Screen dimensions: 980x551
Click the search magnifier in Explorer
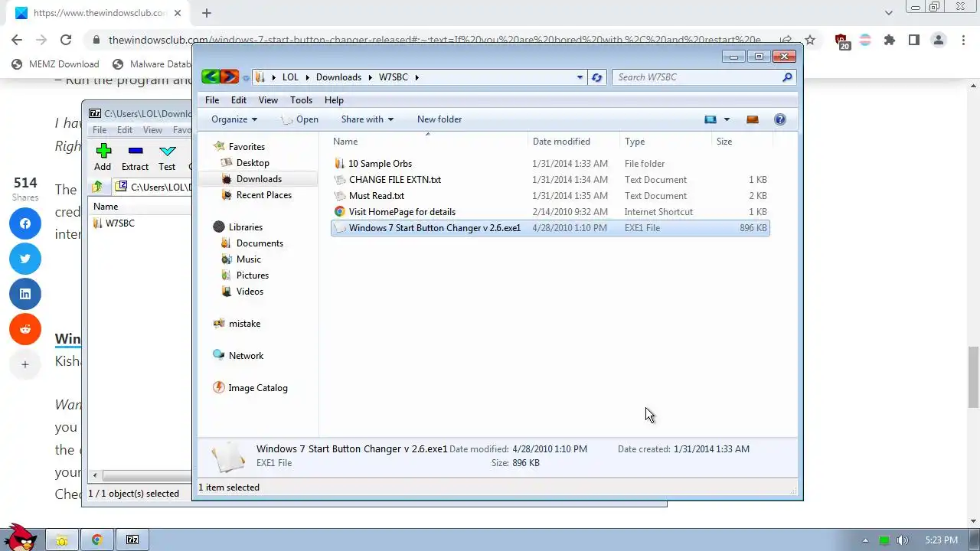[786, 77]
